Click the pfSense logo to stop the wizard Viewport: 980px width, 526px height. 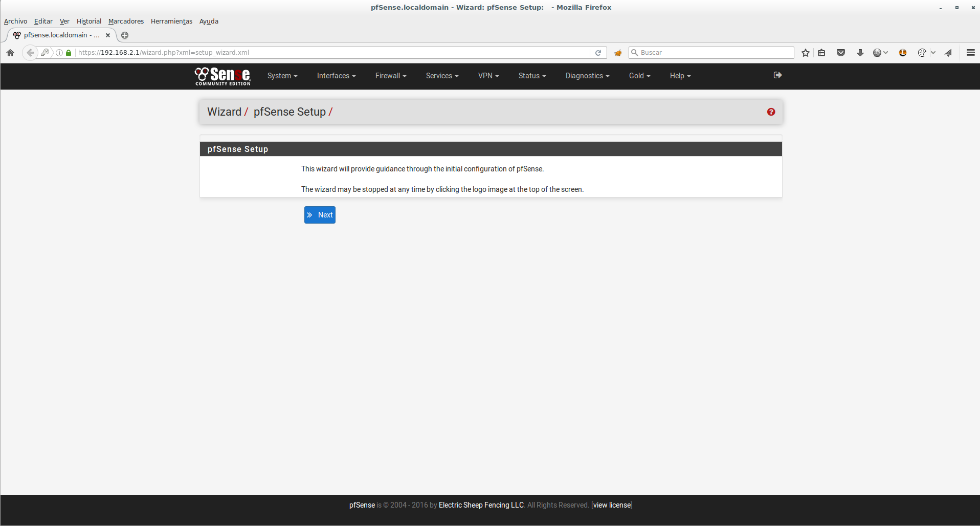point(222,76)
